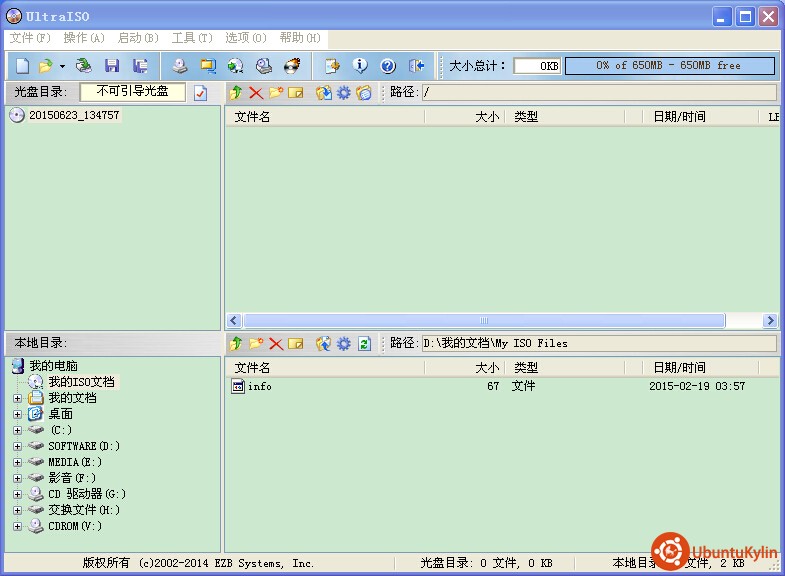Click the Open CD/DVD toolbar icon
The image size is (785, 576).
click(x=84, y=66)
